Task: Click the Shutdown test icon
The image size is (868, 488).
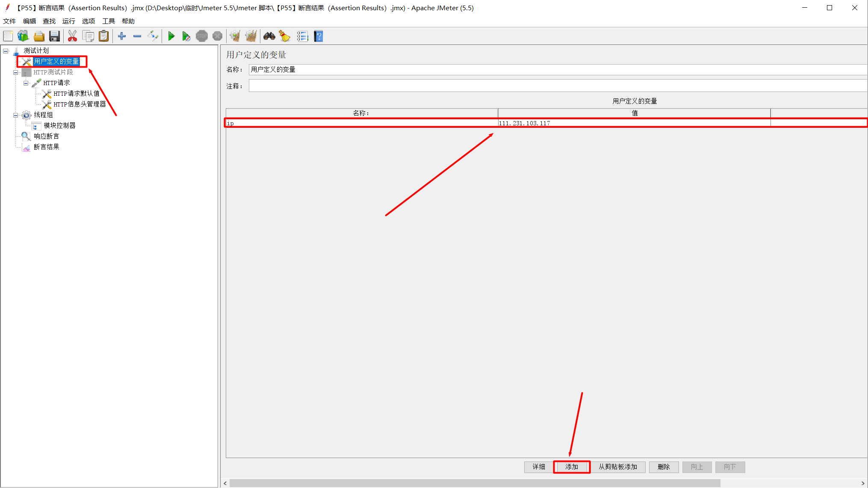Action: pyautogui.click(x=217, y=36)
